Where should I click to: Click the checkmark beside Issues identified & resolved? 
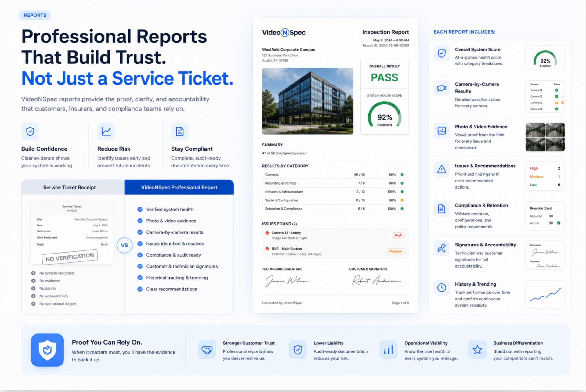(x=140, y=244)
